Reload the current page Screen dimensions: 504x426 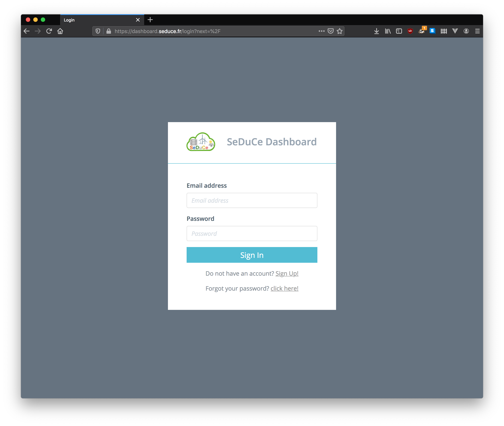pyautogui.click(x=49, y=31)
